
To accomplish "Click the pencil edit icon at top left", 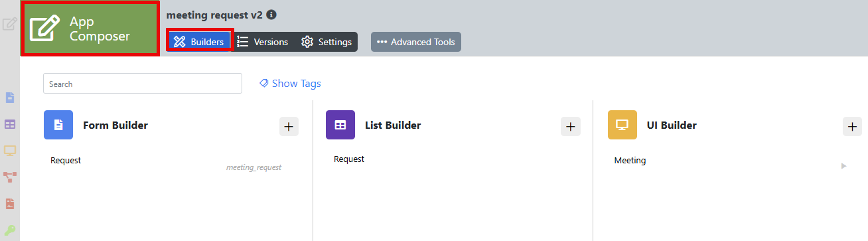I will point(10,25).
